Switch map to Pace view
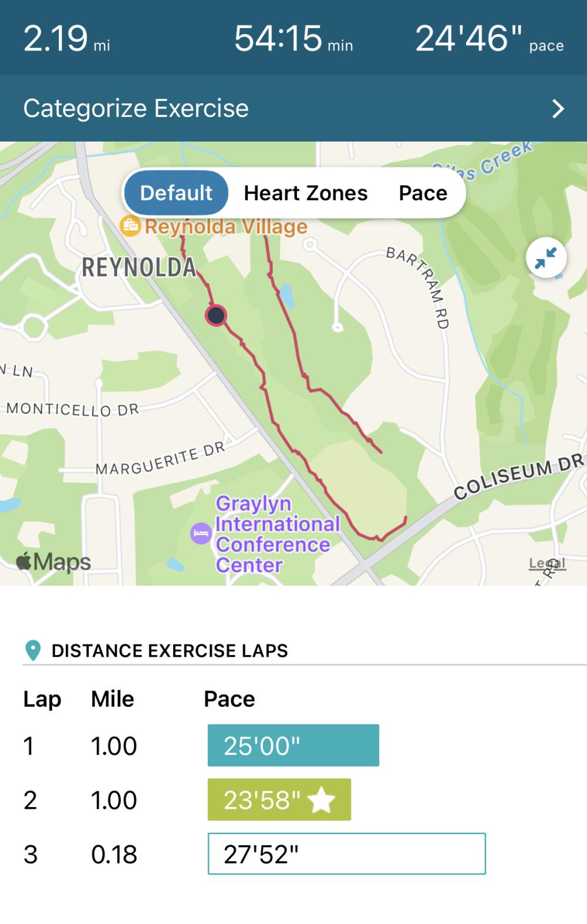This screenshot has width=587, height=924. [x=423, y=193]
